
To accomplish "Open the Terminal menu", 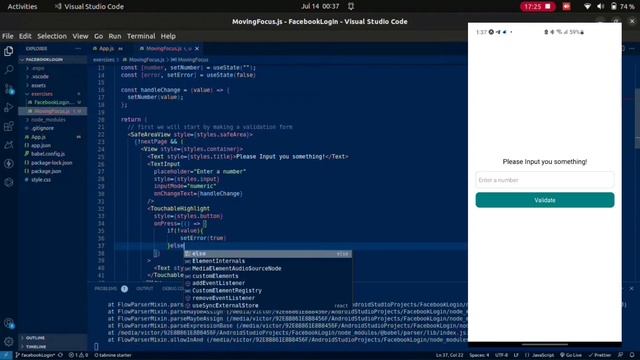I will pos(141,36).
